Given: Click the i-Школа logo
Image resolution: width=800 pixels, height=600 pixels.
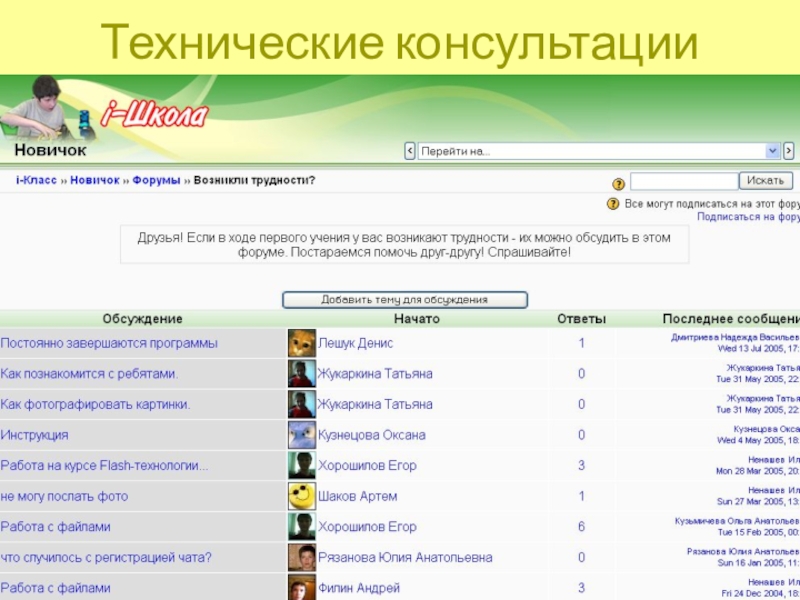Looking at the screenshot, I should point(154,115).
